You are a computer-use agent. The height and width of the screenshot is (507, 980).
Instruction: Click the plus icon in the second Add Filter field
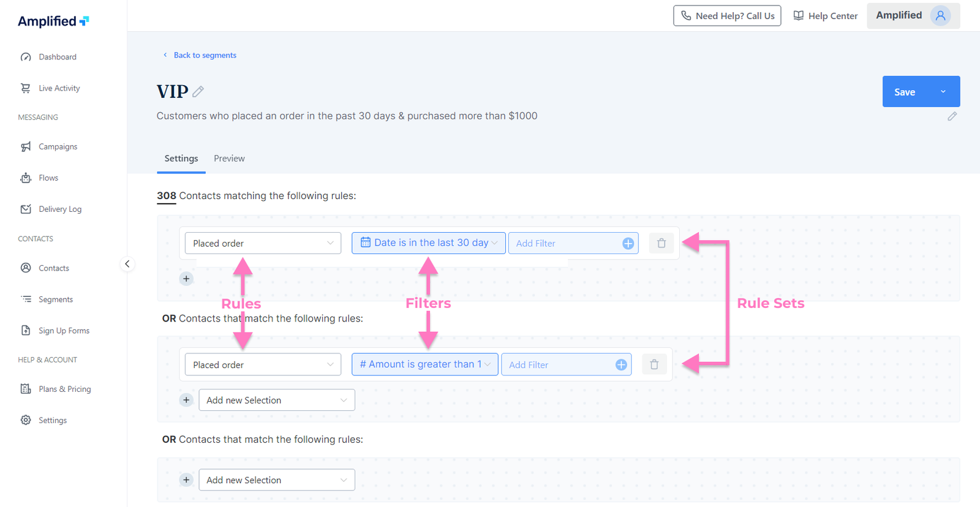(x=621, y=365)
